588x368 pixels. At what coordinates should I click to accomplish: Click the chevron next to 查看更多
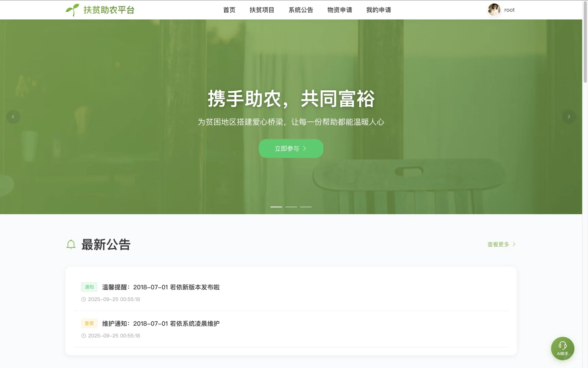click(514, 244)
